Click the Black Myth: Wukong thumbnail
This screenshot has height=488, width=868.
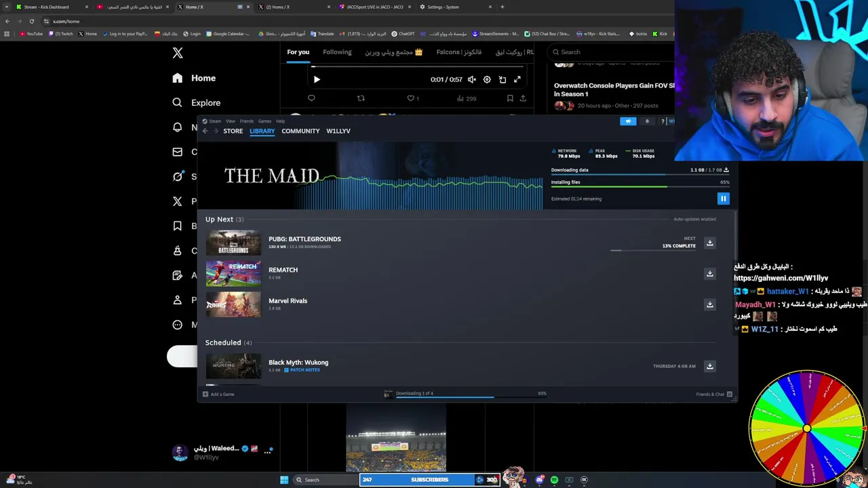[233, 366]
